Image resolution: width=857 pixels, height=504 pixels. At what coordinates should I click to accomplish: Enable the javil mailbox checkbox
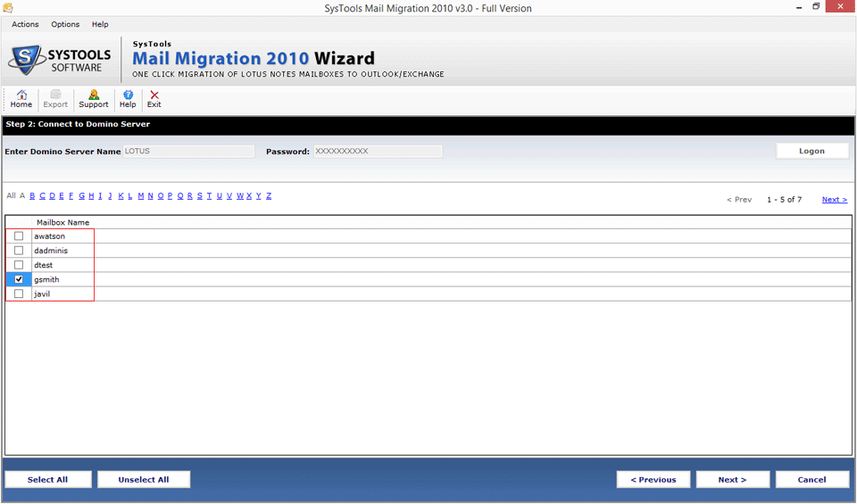click(19, 293)
